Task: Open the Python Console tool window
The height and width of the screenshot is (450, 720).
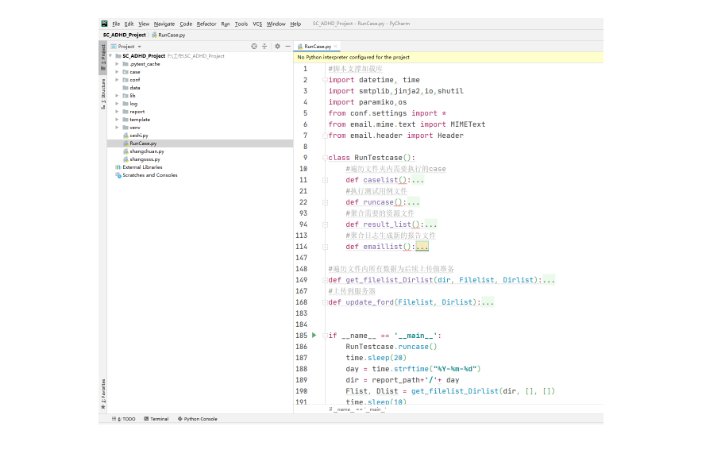Action: (x=197, y=419)
